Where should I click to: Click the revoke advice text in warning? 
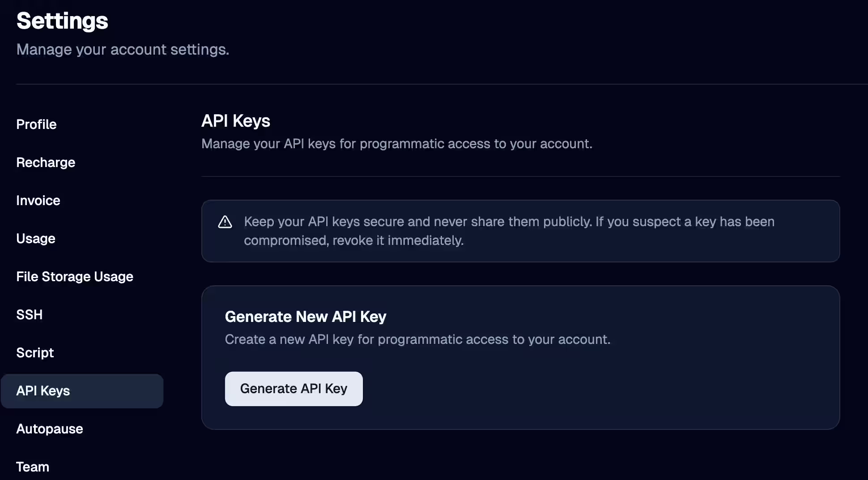pyautogui.click(x=354, y=240)
